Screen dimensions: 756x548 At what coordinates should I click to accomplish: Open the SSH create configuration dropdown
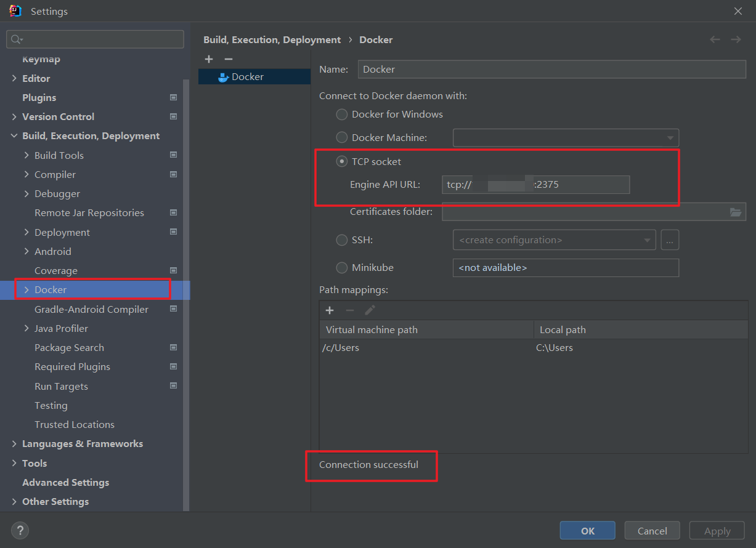tap(553, 240)
